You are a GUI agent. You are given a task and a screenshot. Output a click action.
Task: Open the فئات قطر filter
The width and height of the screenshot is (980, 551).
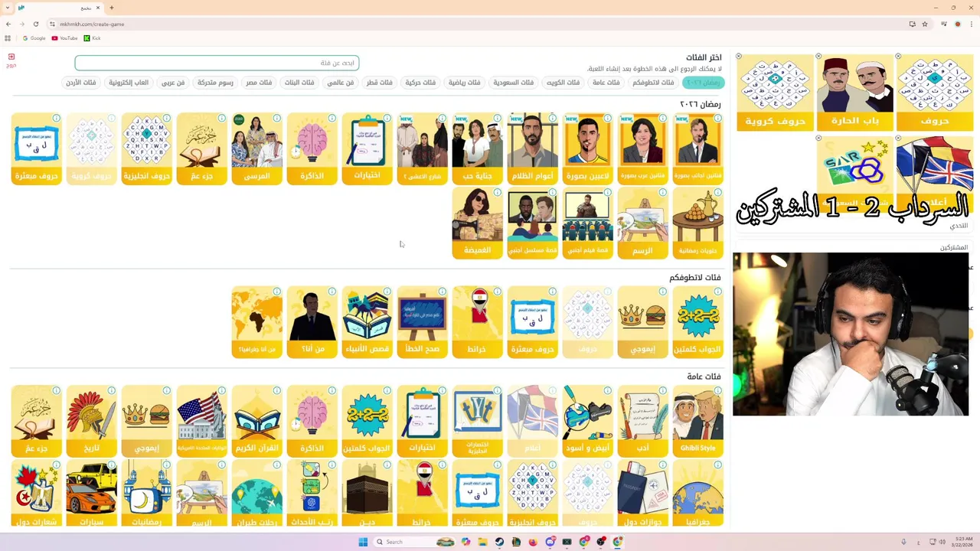tap(379, 83)
